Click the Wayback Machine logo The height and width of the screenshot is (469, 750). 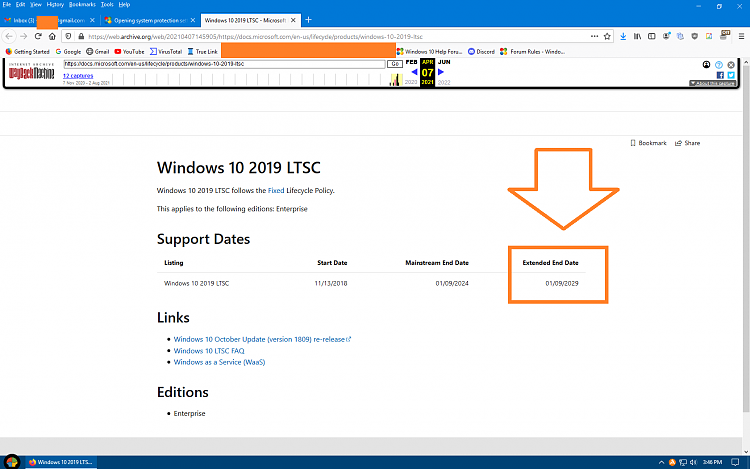coord(32,71)
